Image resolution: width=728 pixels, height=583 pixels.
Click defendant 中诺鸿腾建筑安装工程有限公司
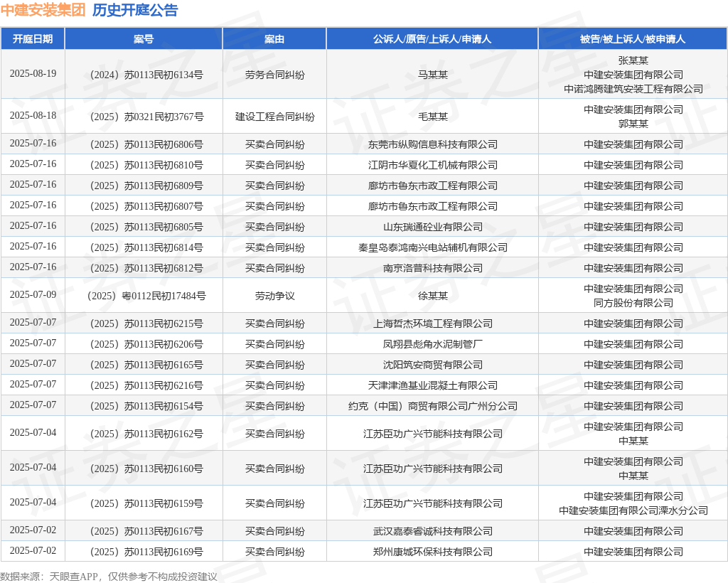633,89
